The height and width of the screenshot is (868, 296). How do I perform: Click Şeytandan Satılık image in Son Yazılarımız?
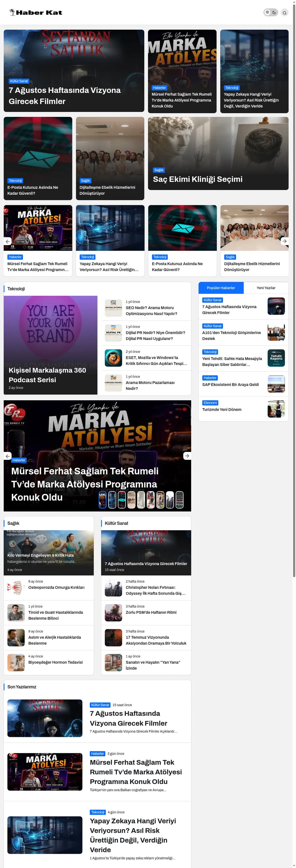point(45,718)
